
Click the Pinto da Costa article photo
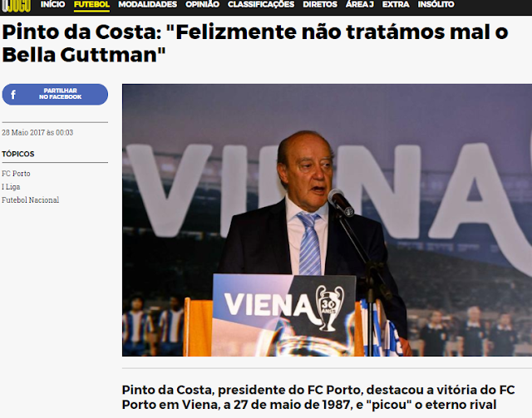[327, 220]
